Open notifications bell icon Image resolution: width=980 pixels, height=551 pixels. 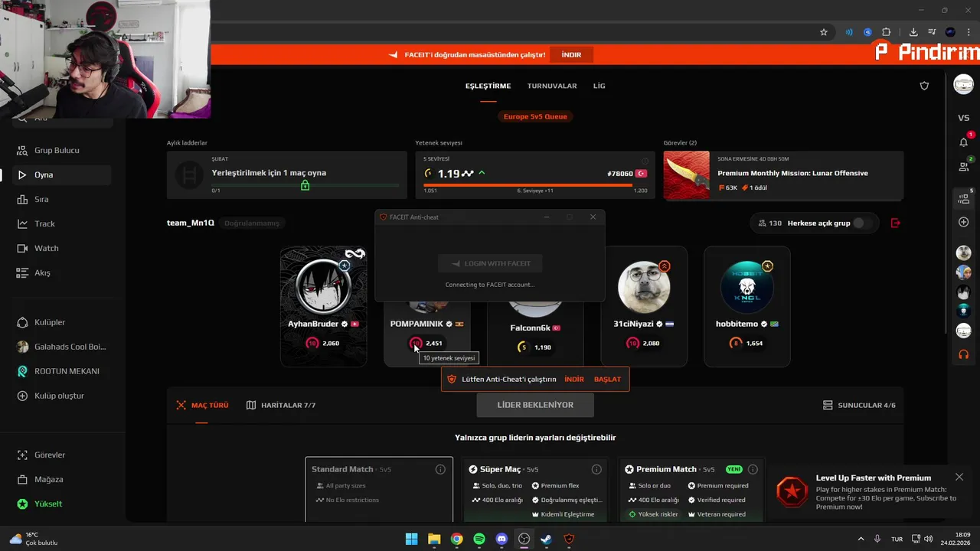pyautogui.click(x=963, y=142)
